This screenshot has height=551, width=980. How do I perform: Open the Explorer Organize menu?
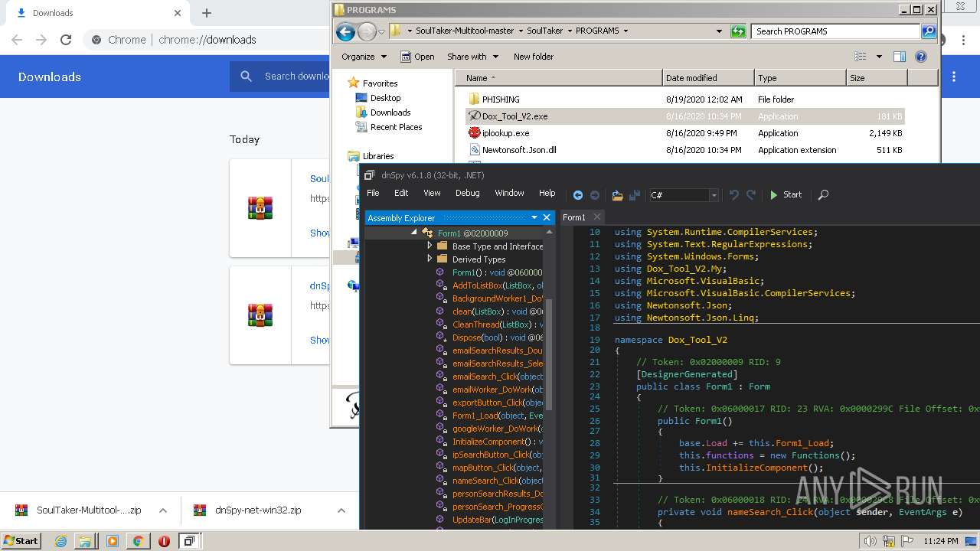pyautogui.click(x=363, y=57)
